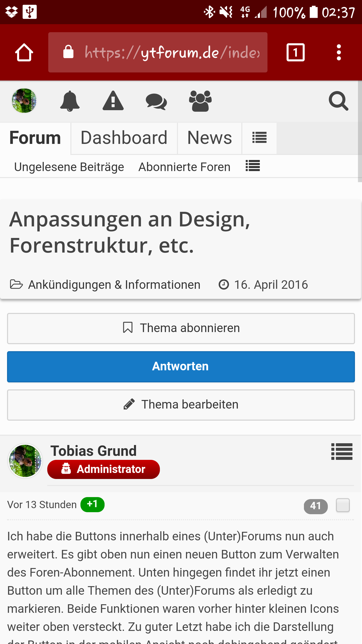The height and width of the screenshot is (644, 362).
Task: Click the Thema abonnieren button
Action: click(181, 328)
